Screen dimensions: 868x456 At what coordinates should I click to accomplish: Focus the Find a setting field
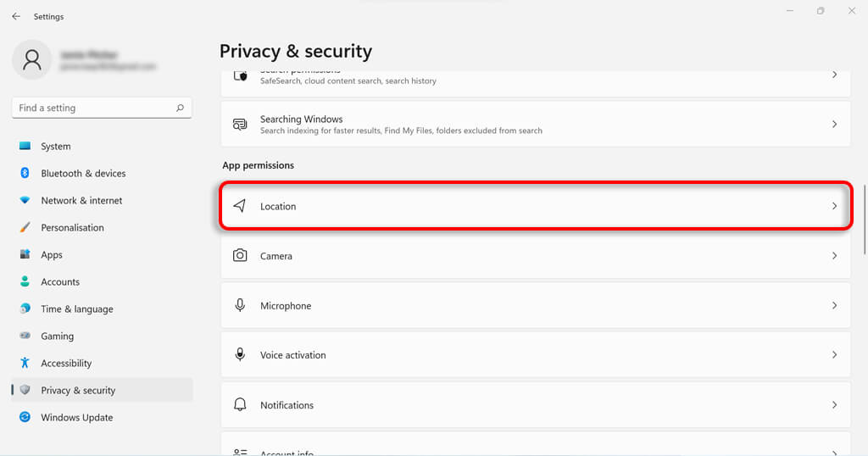click(93, 108)
